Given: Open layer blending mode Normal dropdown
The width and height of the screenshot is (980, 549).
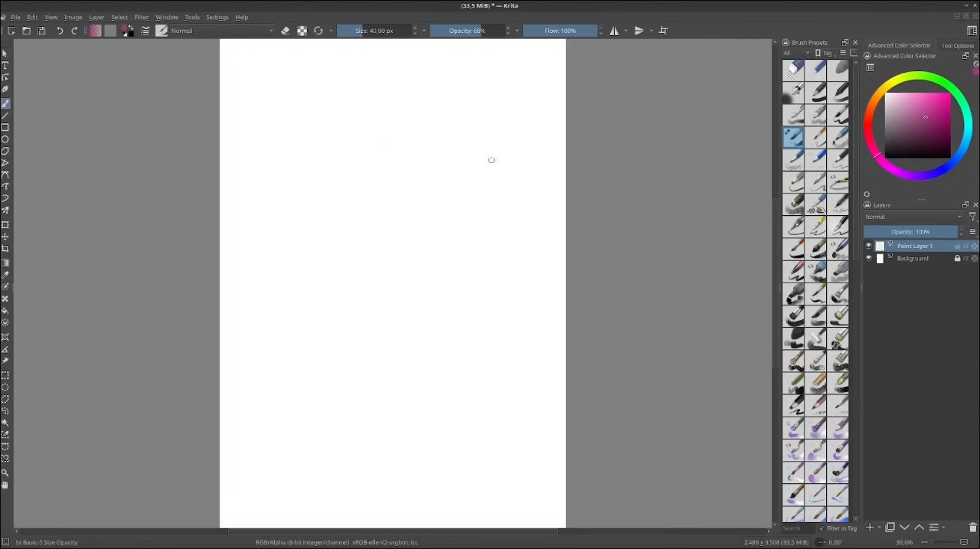Looking at the screenshot, I should tap(913, 217).
